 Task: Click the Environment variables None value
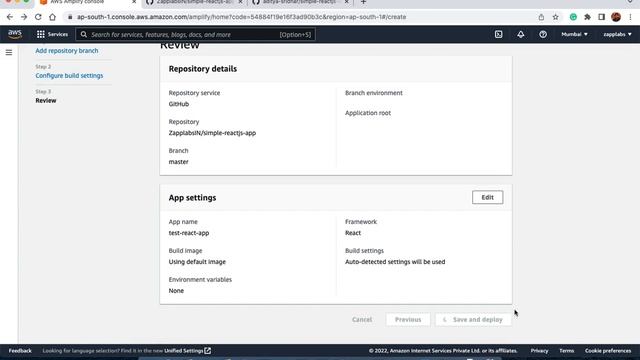pyautogui.click(x=176, y=291)
